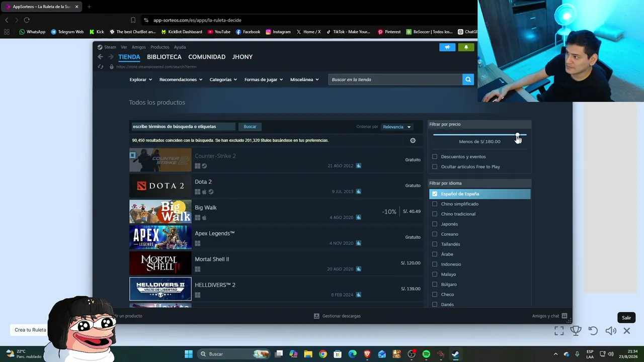
Task: Open File Explorer from the taskbar
Action: [308, 354]
